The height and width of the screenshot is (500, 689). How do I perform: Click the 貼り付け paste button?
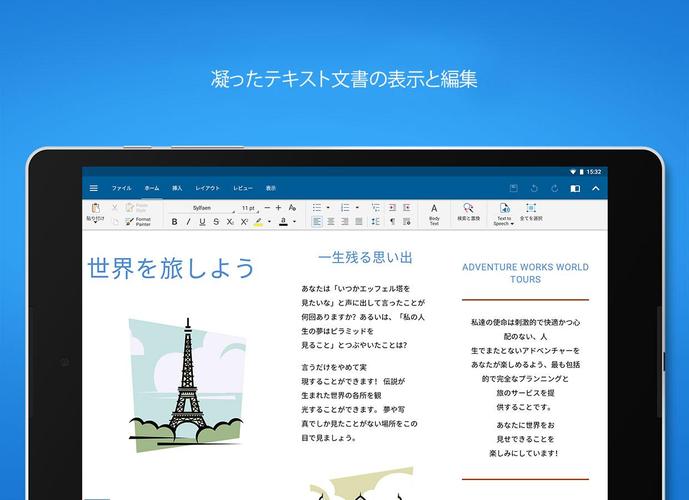click(x=95, y=213)
